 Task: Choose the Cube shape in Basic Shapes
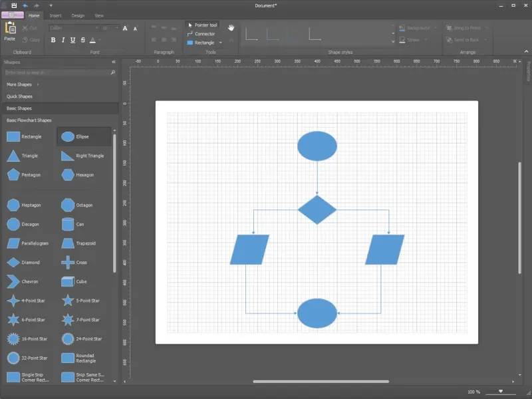(x=67, y=281)
